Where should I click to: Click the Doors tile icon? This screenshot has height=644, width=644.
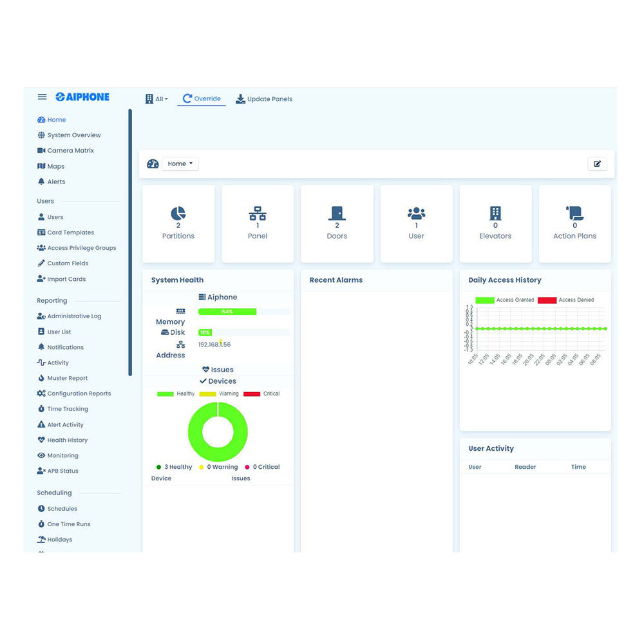pos(337,213)
